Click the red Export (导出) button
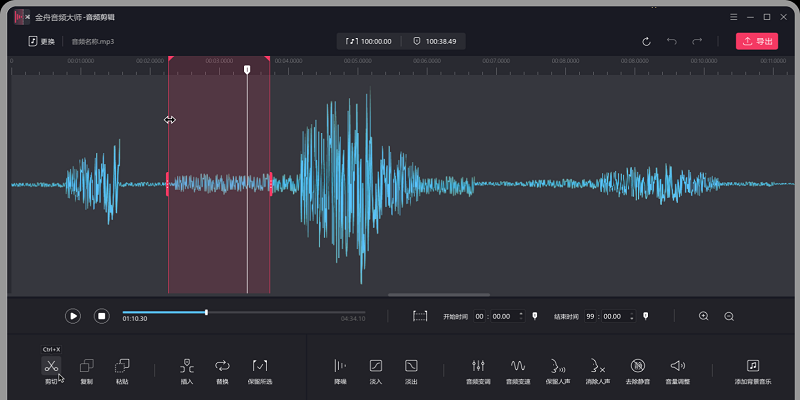This screenshot has height=400, width=800. click(757, 41)
